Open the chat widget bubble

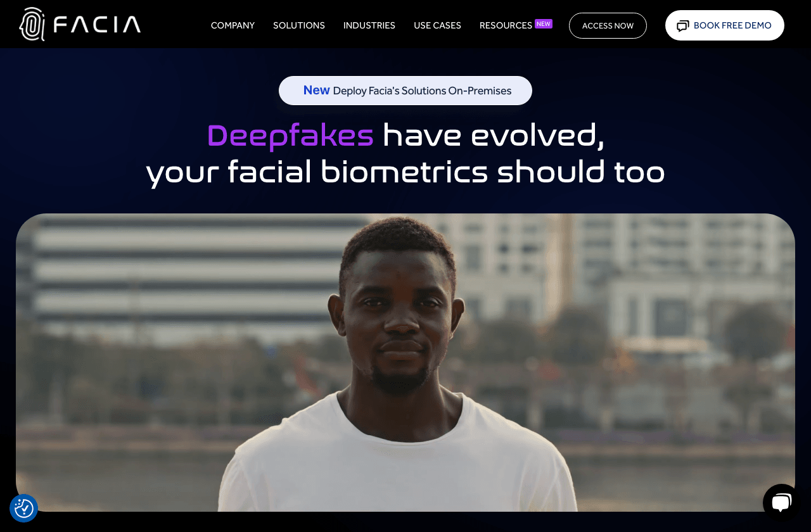point(782,503)
